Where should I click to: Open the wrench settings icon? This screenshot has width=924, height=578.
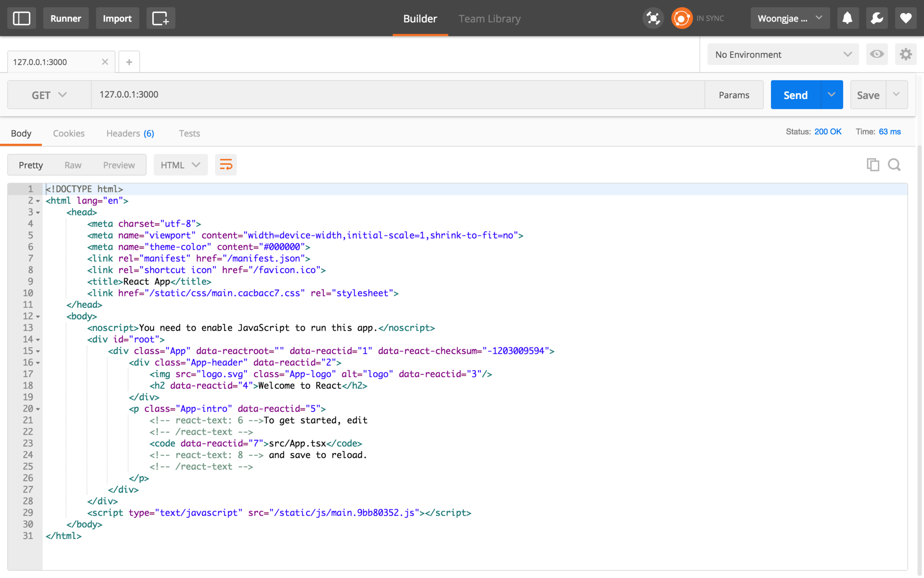tap(877, 18)
